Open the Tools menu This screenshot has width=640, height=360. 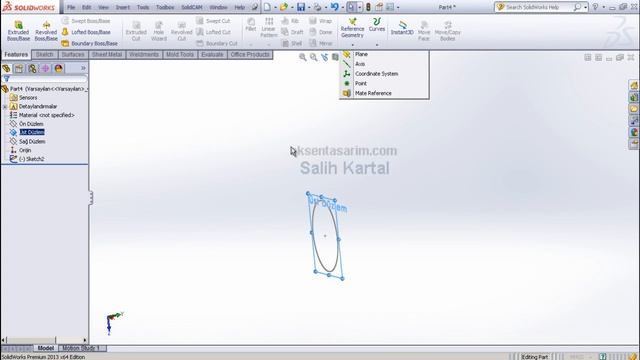143,7
